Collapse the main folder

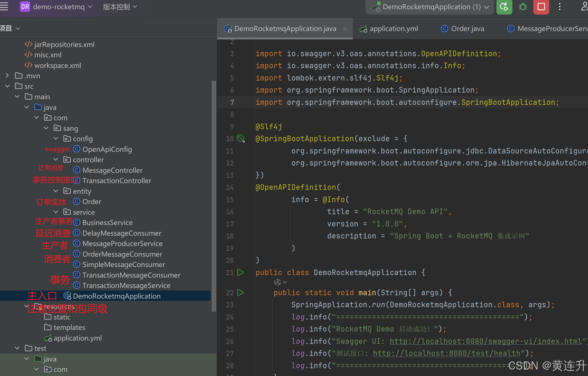pos(17,96)
